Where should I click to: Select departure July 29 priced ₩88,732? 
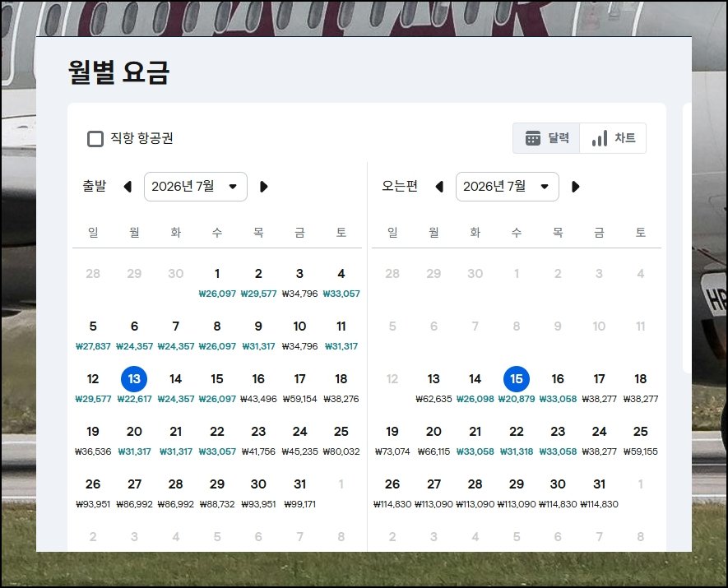tap(217, 493)
